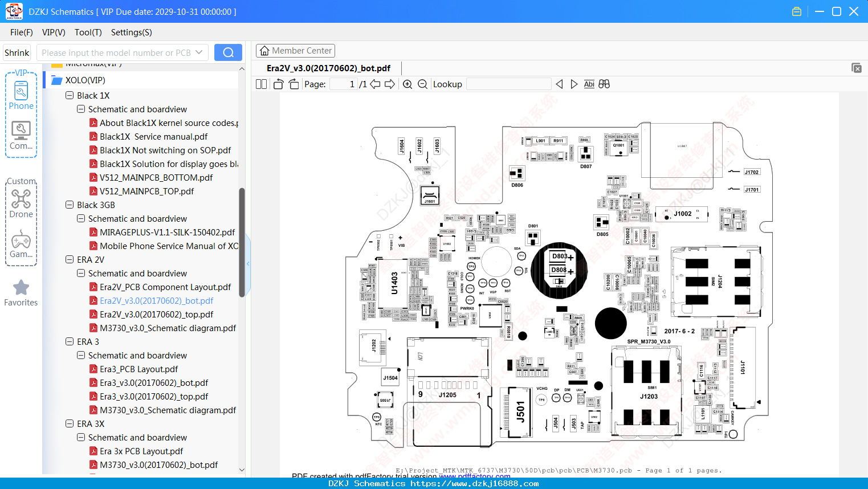The image size is (868, 489).
Task: Select the Era2V_v3.0(20170602)_bot.pdf tab
Action: point(329,68)
